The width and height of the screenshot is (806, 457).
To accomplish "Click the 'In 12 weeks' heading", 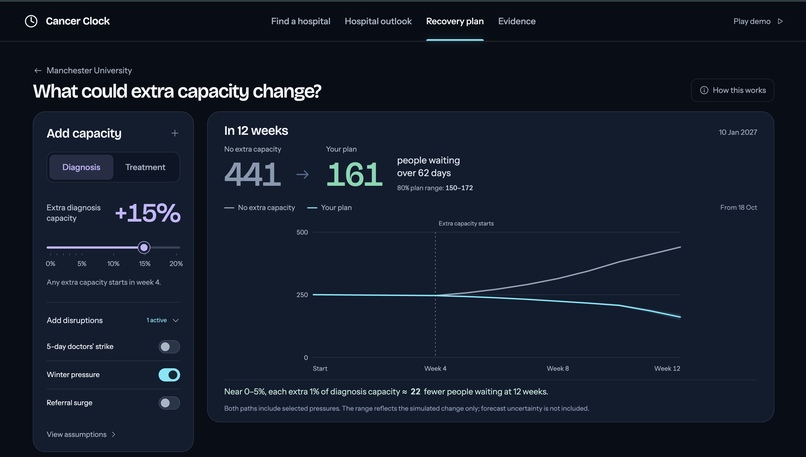I will coord(256,131).
